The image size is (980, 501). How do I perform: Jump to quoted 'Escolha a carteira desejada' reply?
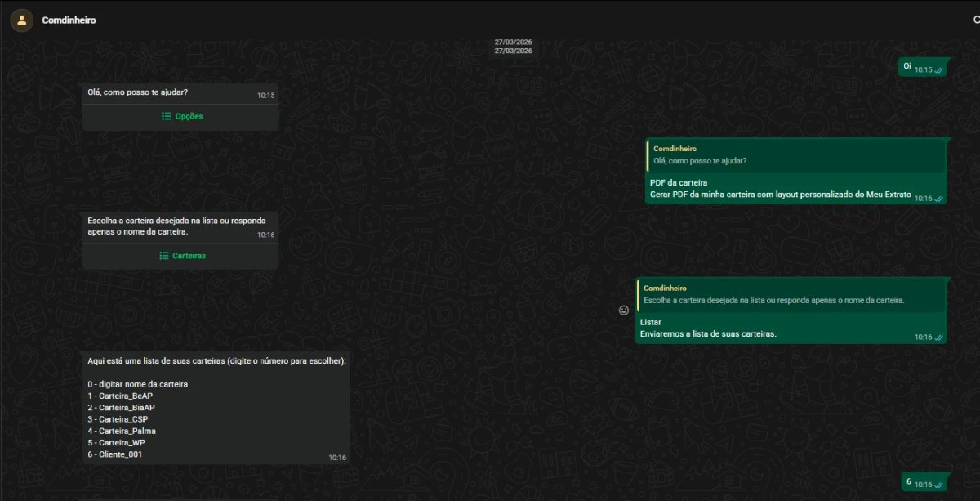[791, 295]
